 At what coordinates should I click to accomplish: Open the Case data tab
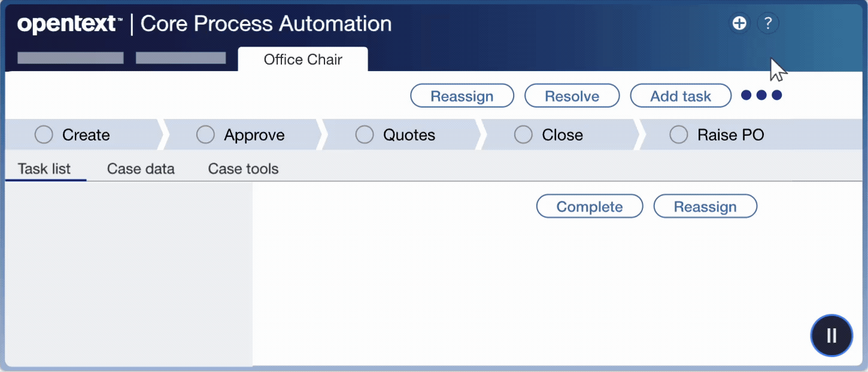[141, 169]
